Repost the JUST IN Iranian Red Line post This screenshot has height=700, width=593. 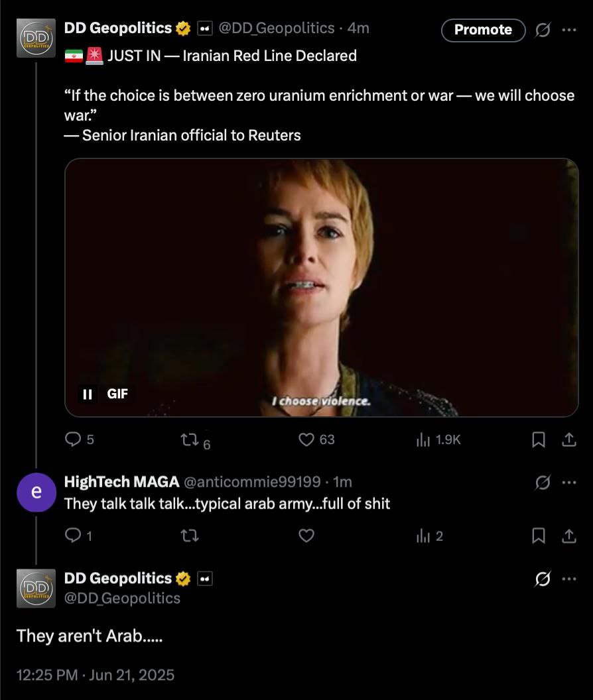189,439
